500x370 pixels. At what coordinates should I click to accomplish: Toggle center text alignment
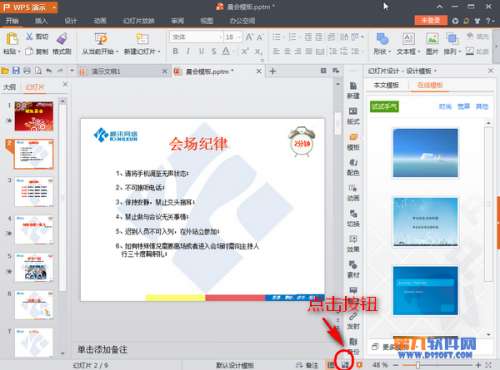click(x=287, y=51)
